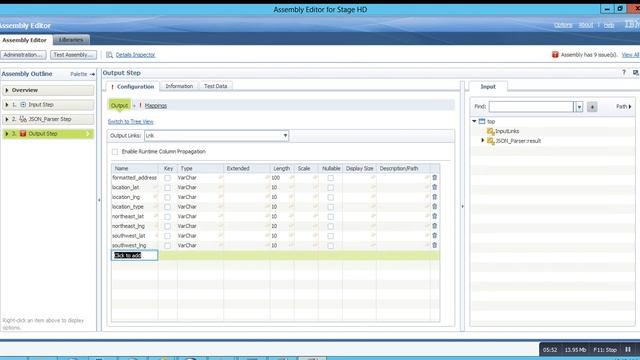This screenshot has width=640, height=360.
Task: Click the pause icon in recorder bar
Action: [628, 349]
